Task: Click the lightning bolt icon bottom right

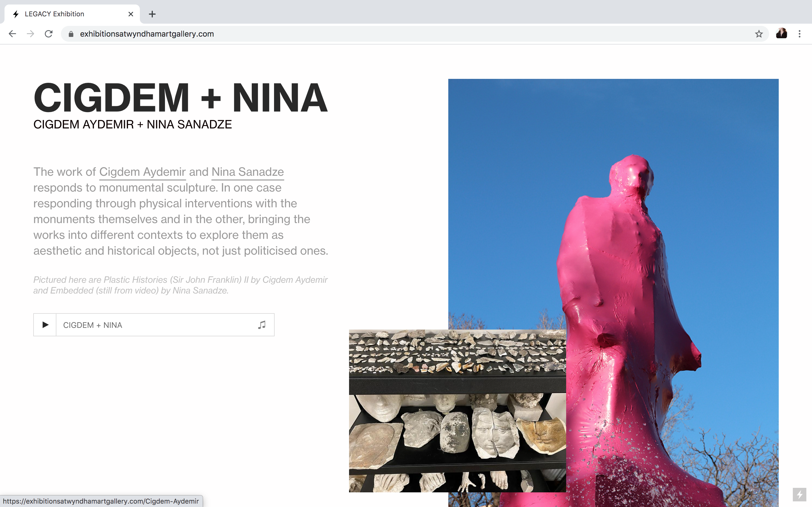Action: tap(799, 494)
